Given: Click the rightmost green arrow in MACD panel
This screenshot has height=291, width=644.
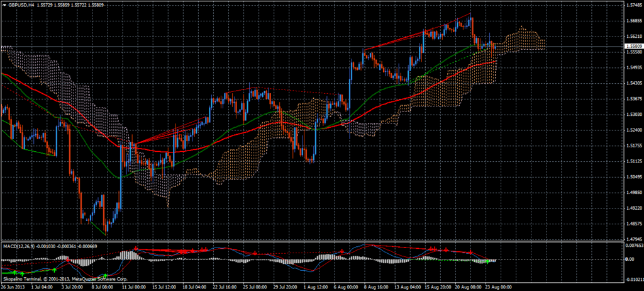Looking at the screenshot, I should 489,260.
